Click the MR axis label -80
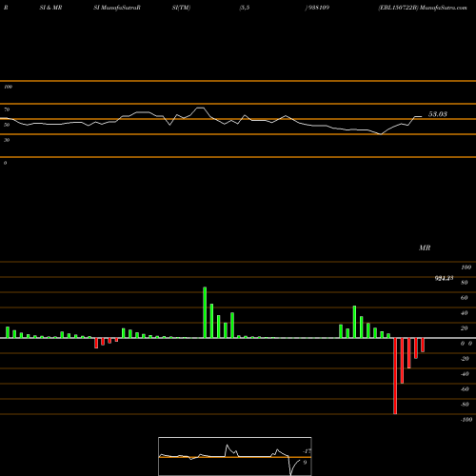This screenshot has width=476, height=476. [465, 405]
